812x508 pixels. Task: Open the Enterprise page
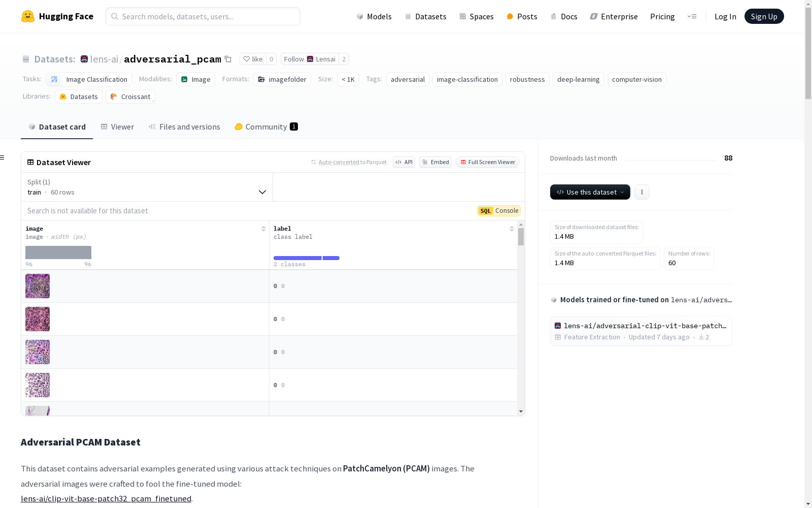(614, 16)
